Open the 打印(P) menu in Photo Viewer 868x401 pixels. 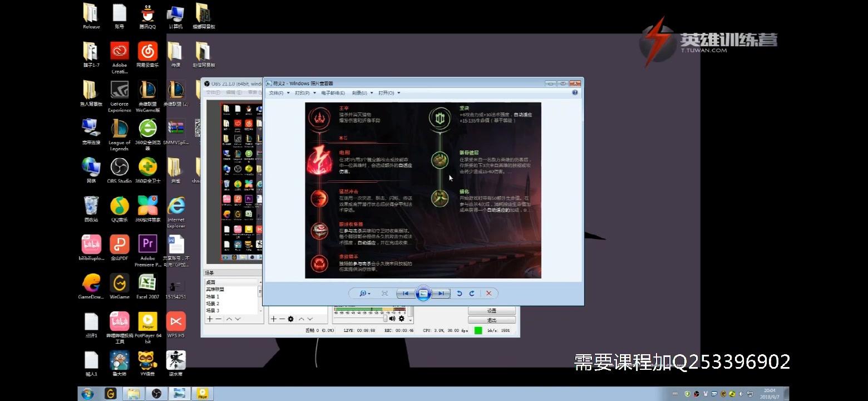(x=305, y=93)
